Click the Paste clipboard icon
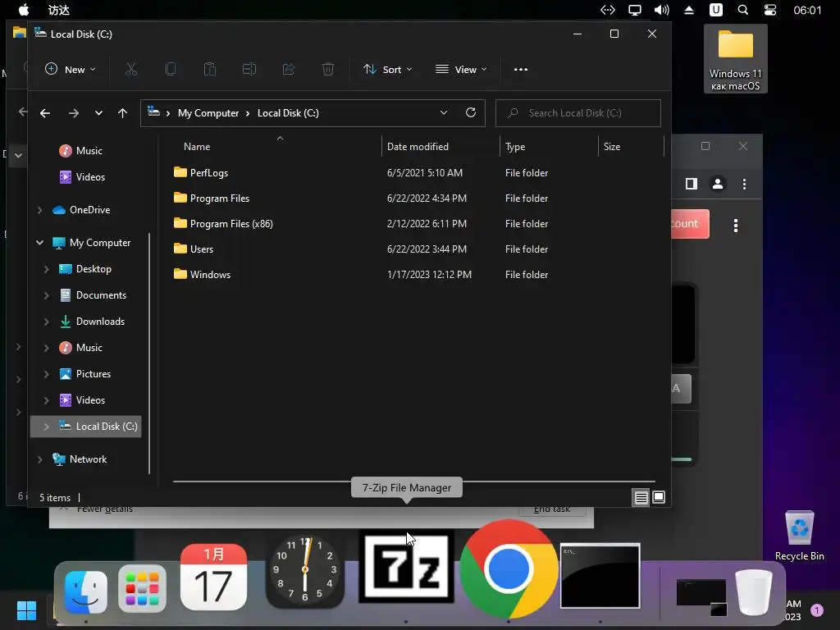Viewport: 840px width, 630px height. [210, 69]
